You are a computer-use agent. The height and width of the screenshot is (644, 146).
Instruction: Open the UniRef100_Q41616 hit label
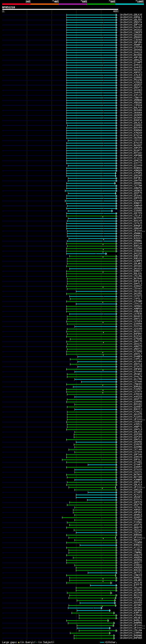[x=131, y=30]
